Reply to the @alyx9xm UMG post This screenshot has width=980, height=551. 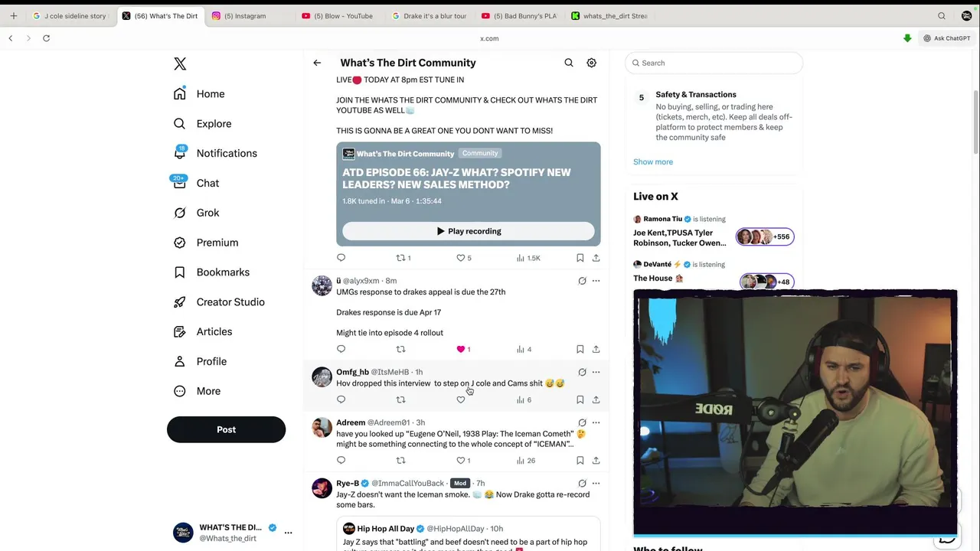coord(341,349)
